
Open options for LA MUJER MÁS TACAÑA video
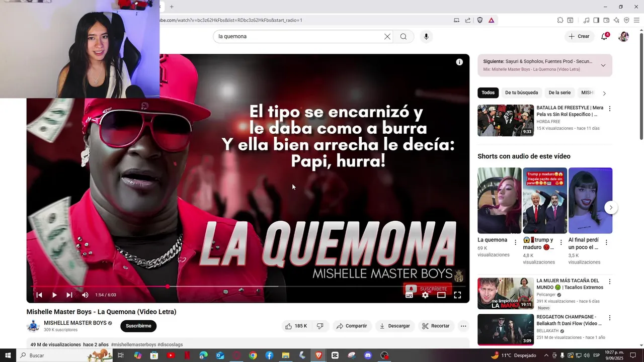pos(610,282)
